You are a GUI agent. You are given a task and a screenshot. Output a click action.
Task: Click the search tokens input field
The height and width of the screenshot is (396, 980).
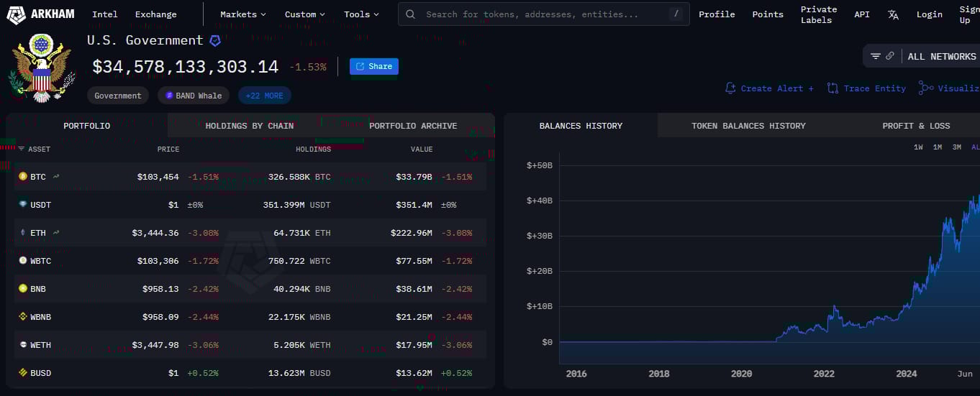543,14
